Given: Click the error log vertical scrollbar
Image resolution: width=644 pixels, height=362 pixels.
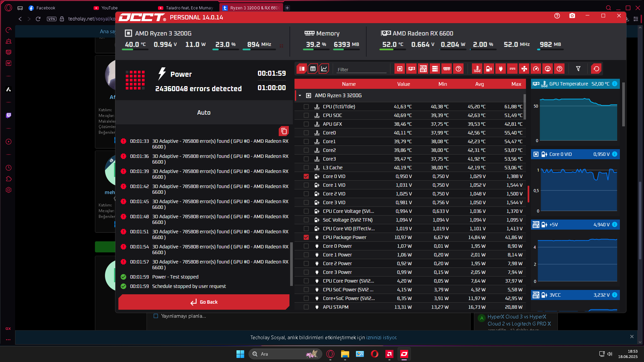Looking at the screenshot, I should [291, 265].
